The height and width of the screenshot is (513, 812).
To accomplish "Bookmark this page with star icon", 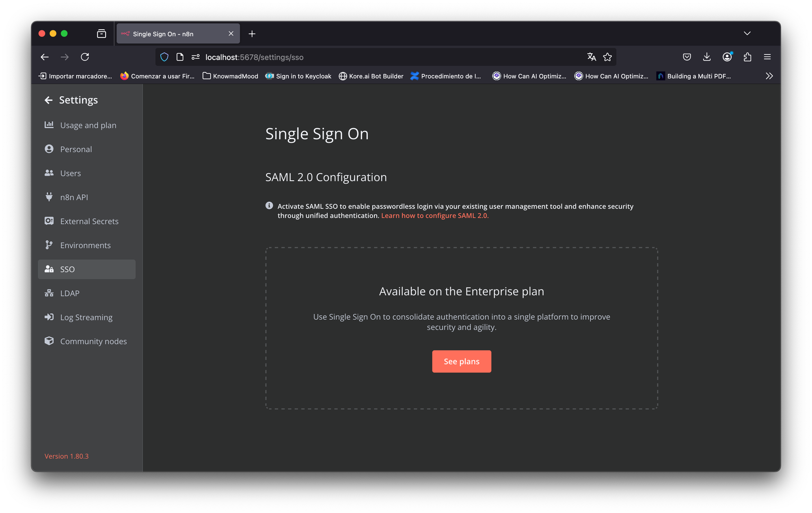I will pyautogui.click(x=607, y=57).
